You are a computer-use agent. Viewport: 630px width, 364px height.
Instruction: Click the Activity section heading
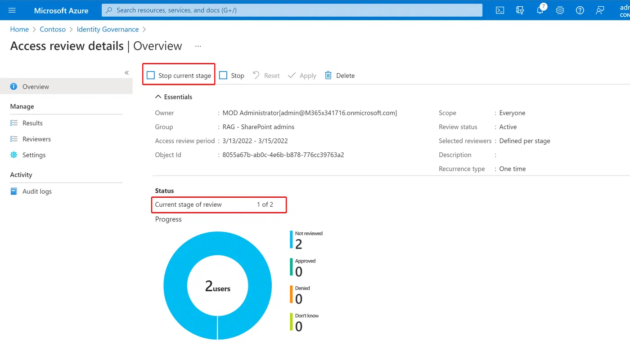(21, 175)
